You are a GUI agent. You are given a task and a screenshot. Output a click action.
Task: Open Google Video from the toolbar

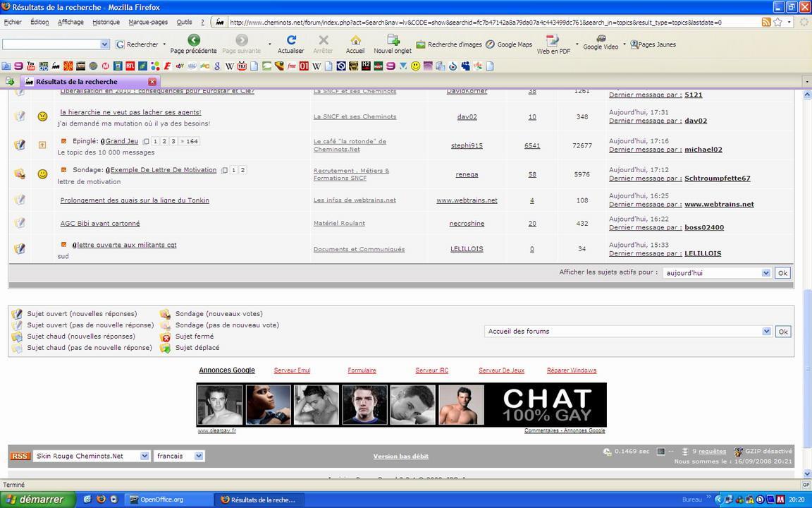(601, 39)
